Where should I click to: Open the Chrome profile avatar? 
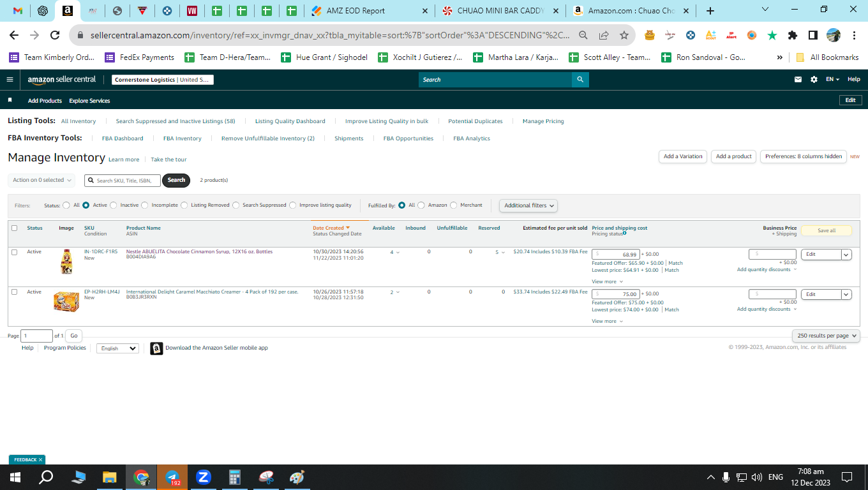point(834,36)
